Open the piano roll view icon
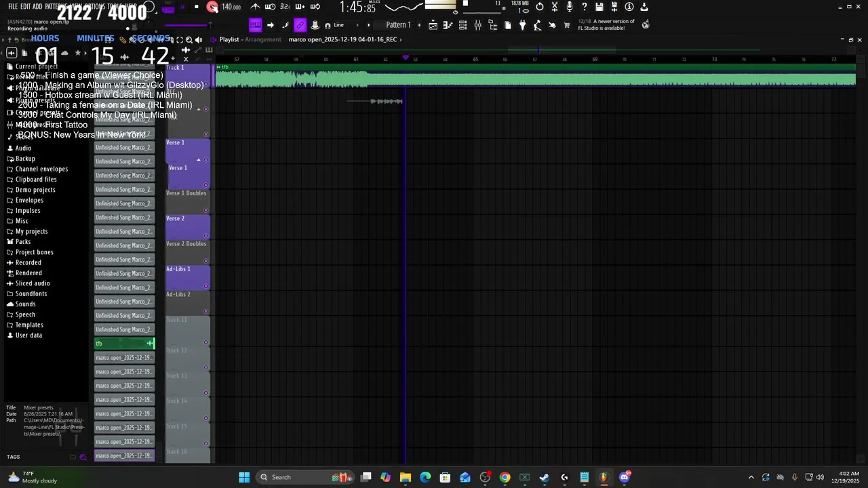The width and height of the screenshot is (868, 488). pos(448,25)
